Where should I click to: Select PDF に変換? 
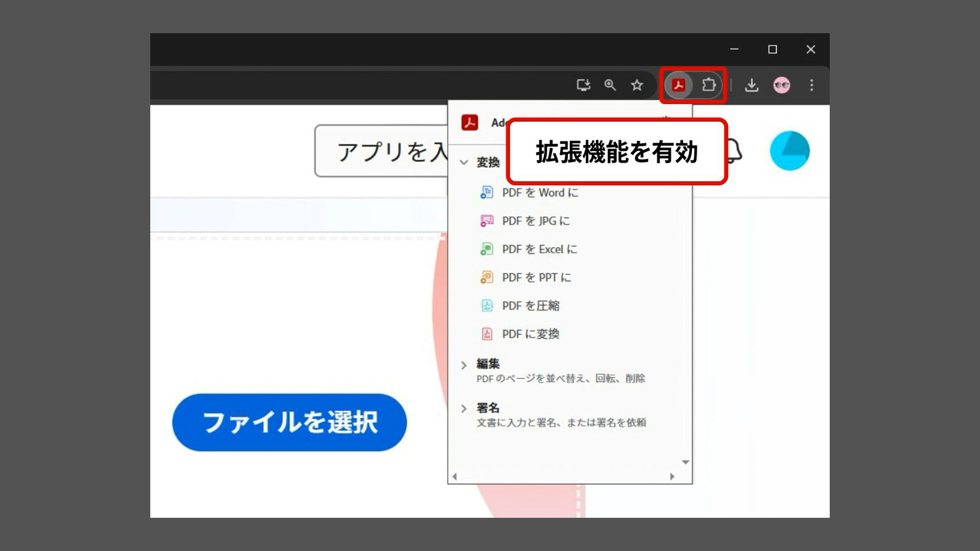531,334
